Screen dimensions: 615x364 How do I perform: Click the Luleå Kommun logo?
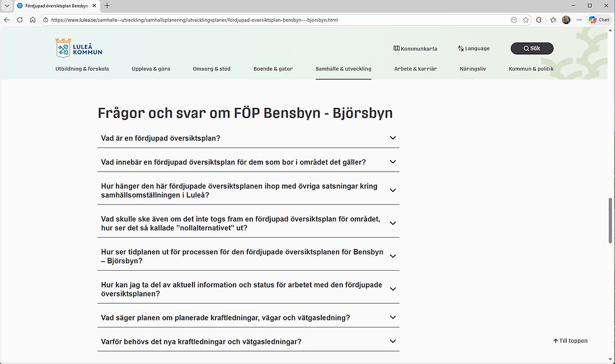[79, 49]
